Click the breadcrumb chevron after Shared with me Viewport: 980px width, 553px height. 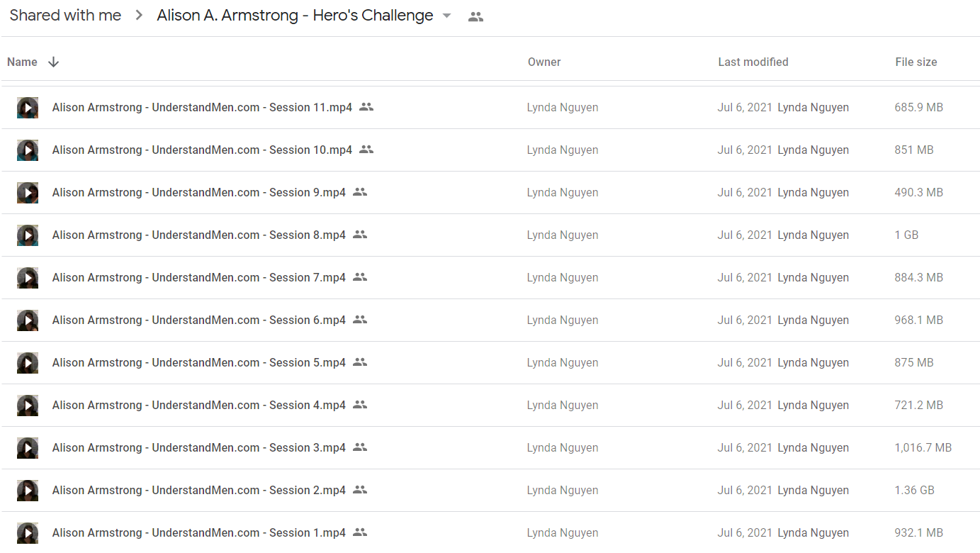point(139,16)
